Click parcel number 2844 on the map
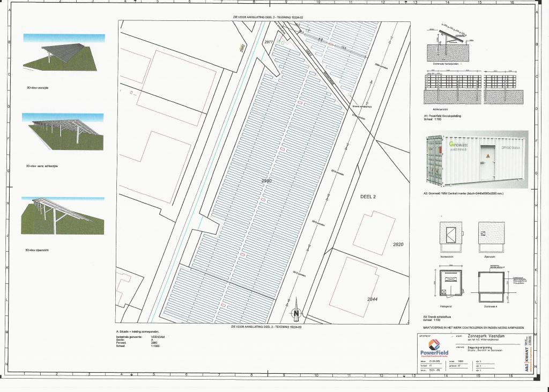Screen dimensions: 549x392 point(373,299)
